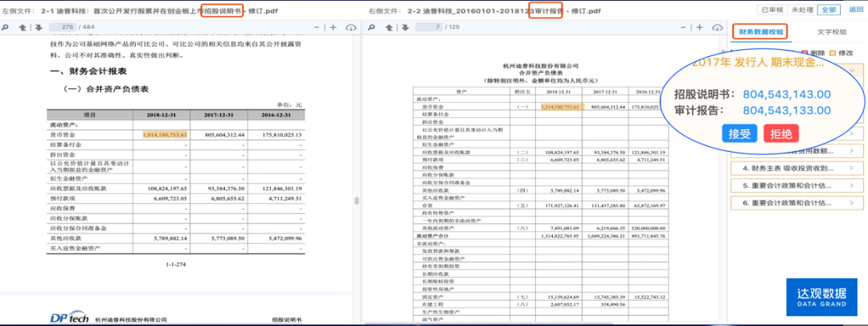Click 1,314,822,765.95 in right table
868x326 pixels.
coord(559,236)
